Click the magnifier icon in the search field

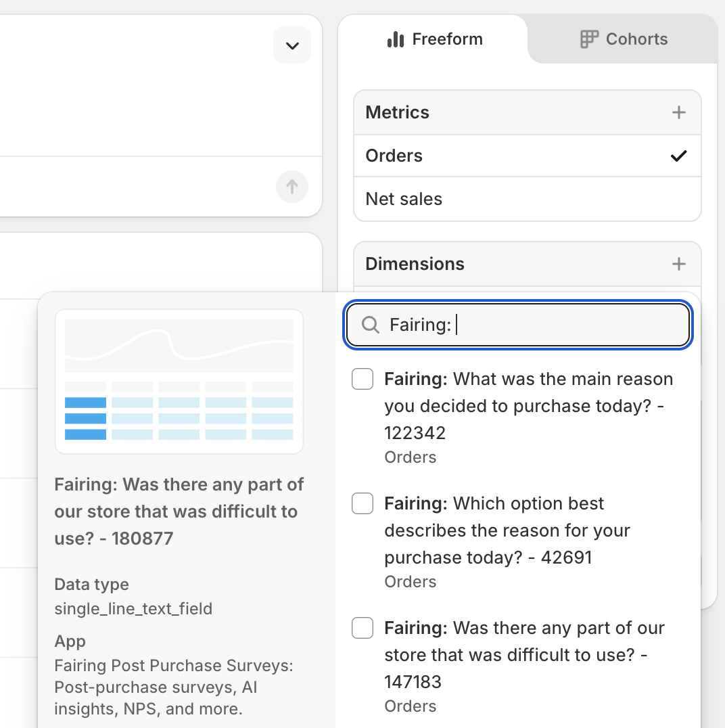coord(371,325)
